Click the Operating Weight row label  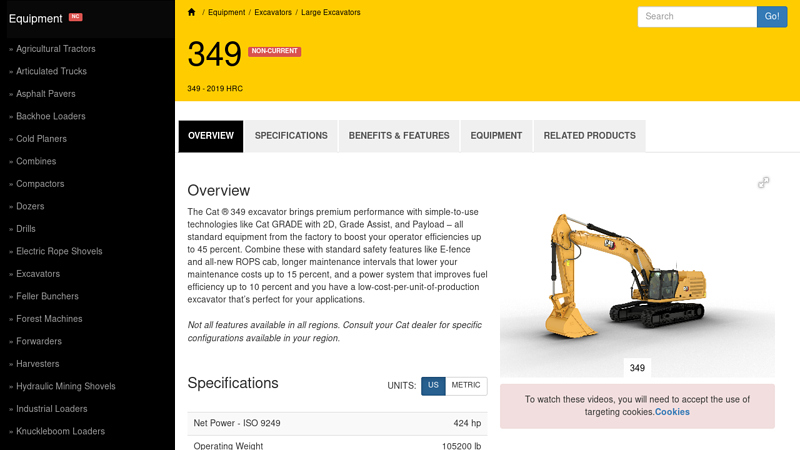[228, 445]
